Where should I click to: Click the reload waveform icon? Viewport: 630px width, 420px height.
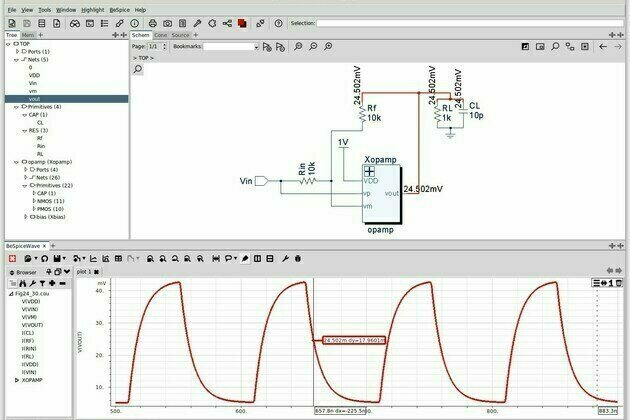45,258
